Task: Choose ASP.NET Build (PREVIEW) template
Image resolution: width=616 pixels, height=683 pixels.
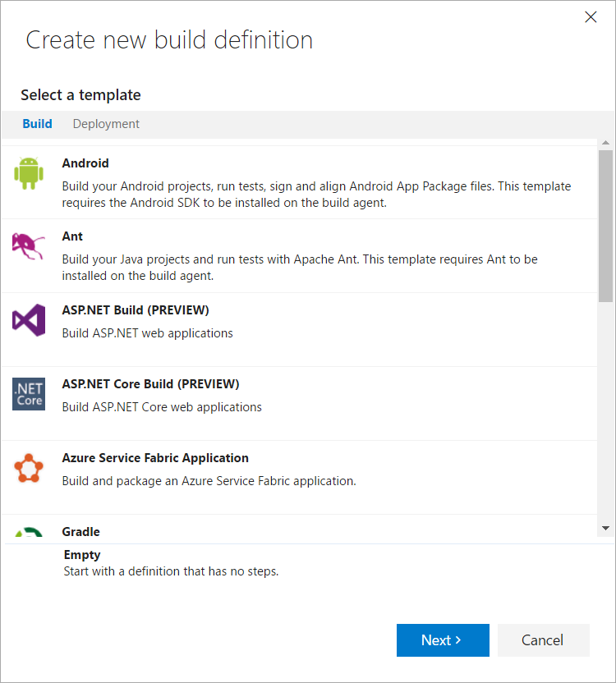Action: click(x=136, y=310)
